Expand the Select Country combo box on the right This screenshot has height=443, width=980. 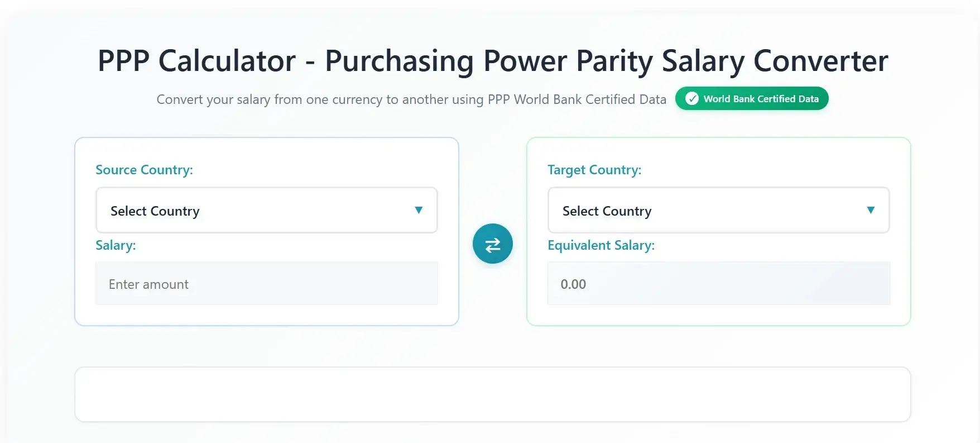tap(718, 211)
